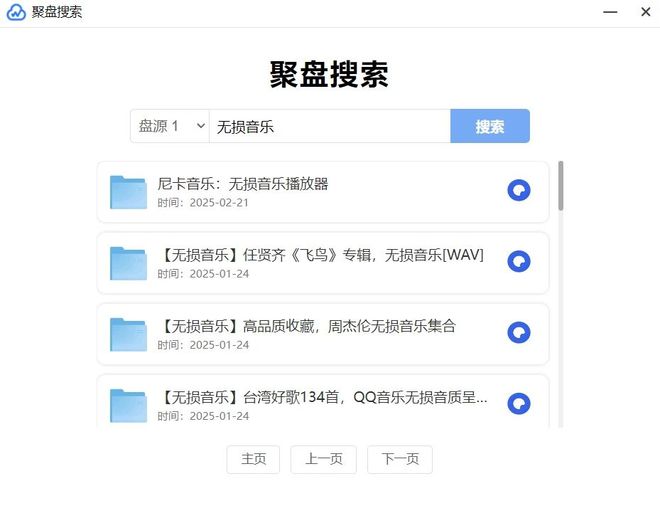
Task: Click the date 时间: 2025-02-21
Action: (203, 203)
